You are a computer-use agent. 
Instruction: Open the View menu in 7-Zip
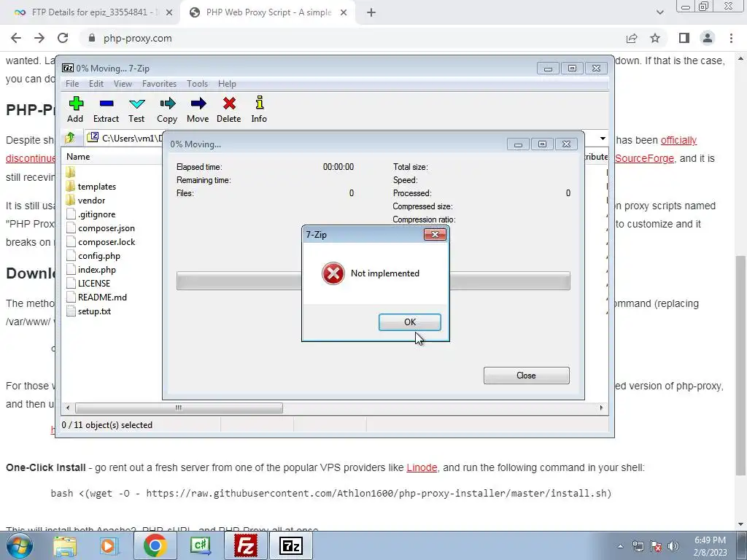[123, 84]
